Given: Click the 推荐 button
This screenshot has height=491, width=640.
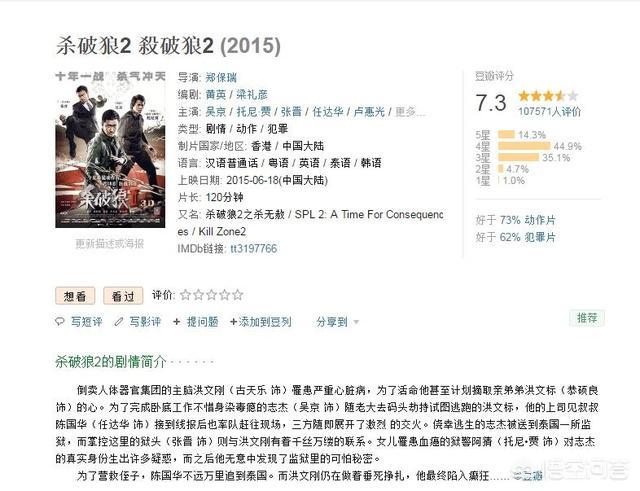Looking at the screenshot, I should coord(587,318).
